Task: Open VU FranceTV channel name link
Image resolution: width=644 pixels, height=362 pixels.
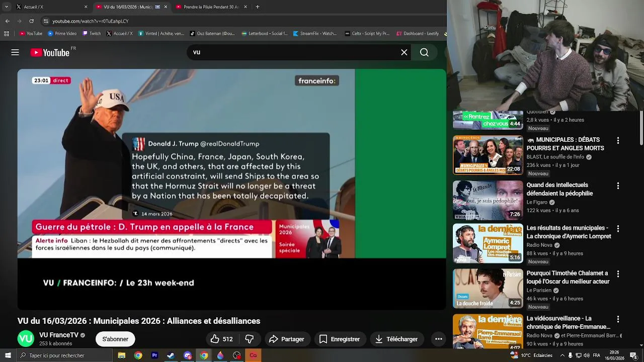Action: 59,335
